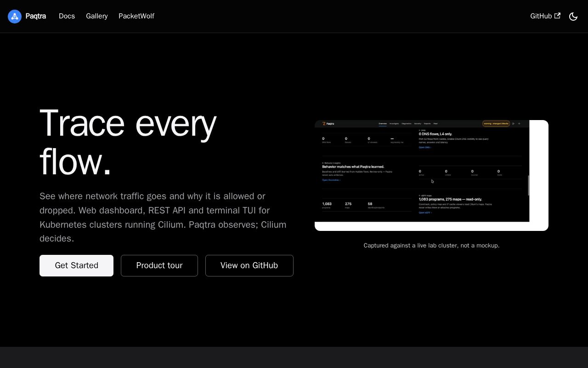Click the caption 'Captured against a live lab cluster'

click(x=431, y=246)
